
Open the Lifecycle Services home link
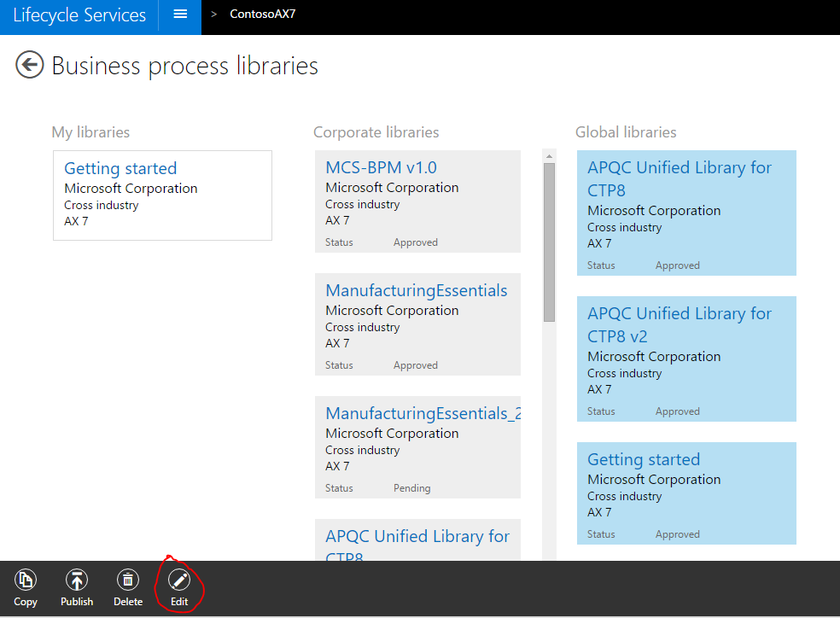pos(79,15)
